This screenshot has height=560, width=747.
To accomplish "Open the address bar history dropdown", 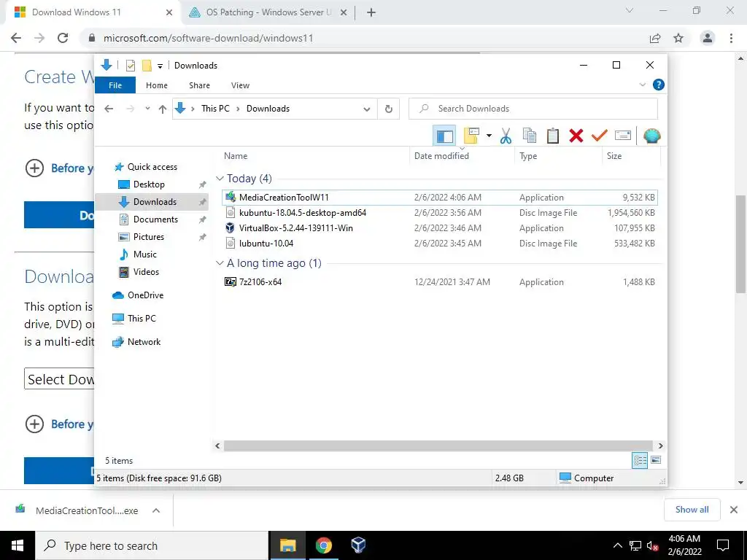I will [366, 109].
